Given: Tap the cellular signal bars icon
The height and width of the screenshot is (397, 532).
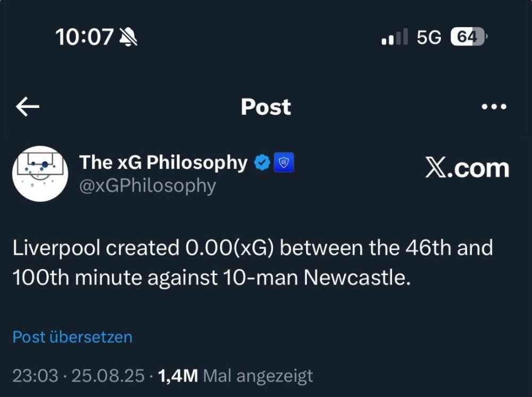Looking at the screenshot, I should click(x=395, y=37).
